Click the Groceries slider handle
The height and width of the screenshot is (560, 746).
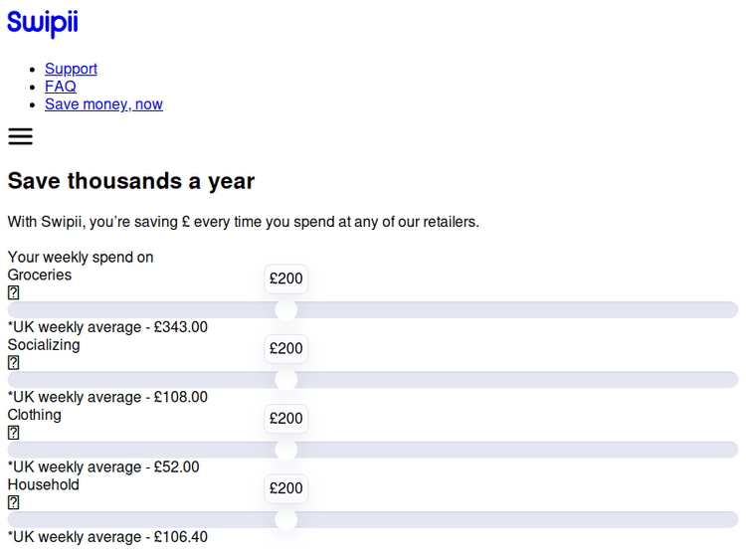pyautogui.click(x=285, y=310)
